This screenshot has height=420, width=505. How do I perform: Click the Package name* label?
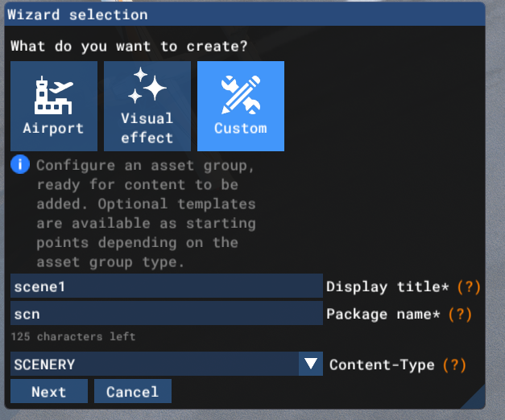tap(384, 314)
